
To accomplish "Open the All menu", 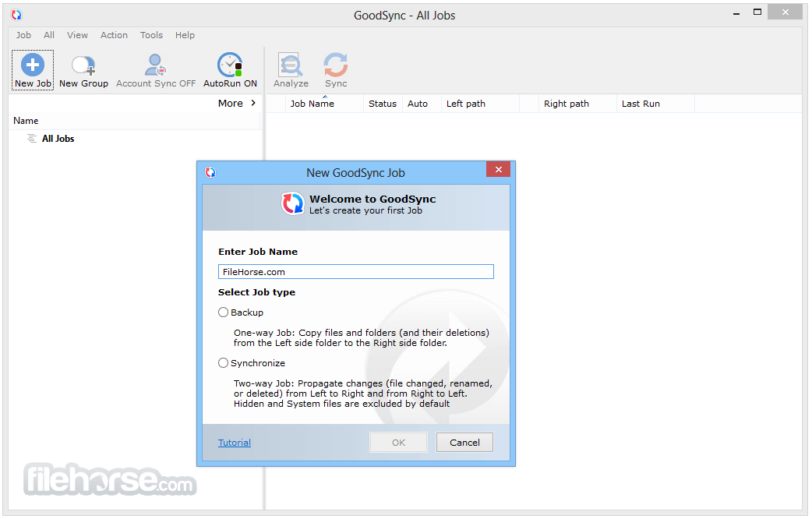I will click(x=49, y=35).
